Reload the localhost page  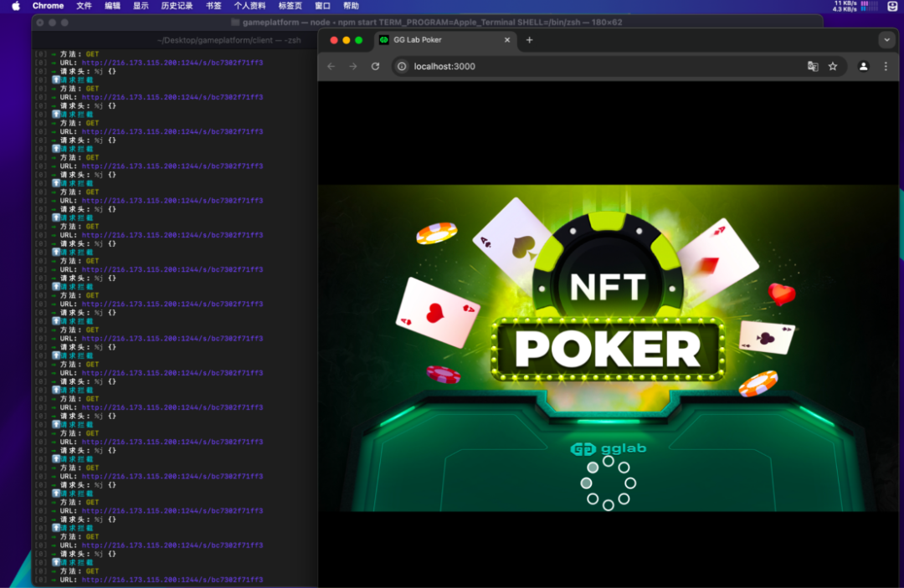(375, 66)
